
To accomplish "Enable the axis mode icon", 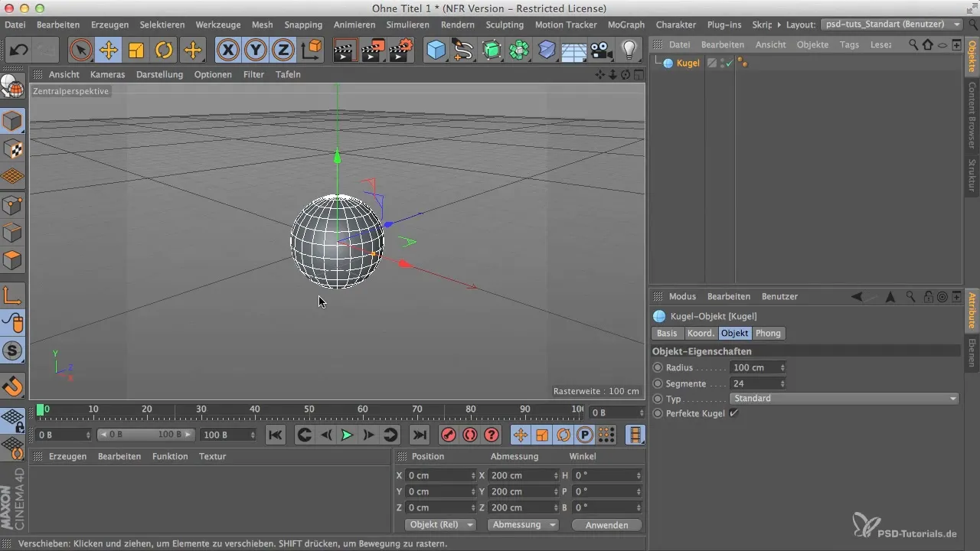I will click(x=13, y=295).
